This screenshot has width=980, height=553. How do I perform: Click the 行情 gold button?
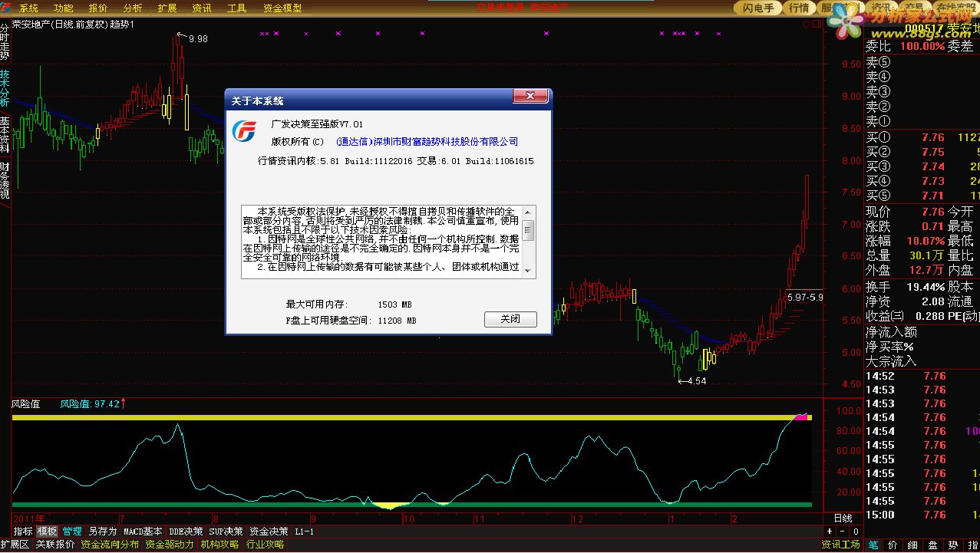tap(800, 8)
